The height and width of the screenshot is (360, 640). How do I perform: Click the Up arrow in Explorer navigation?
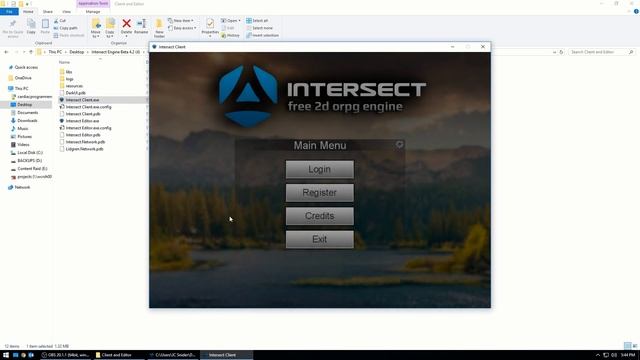coord(31,52)
